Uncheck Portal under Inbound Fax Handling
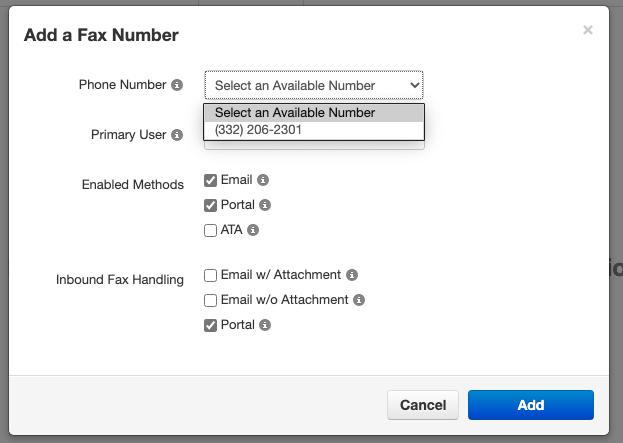Viewport: 623px width, 443px height. [210, 325]
